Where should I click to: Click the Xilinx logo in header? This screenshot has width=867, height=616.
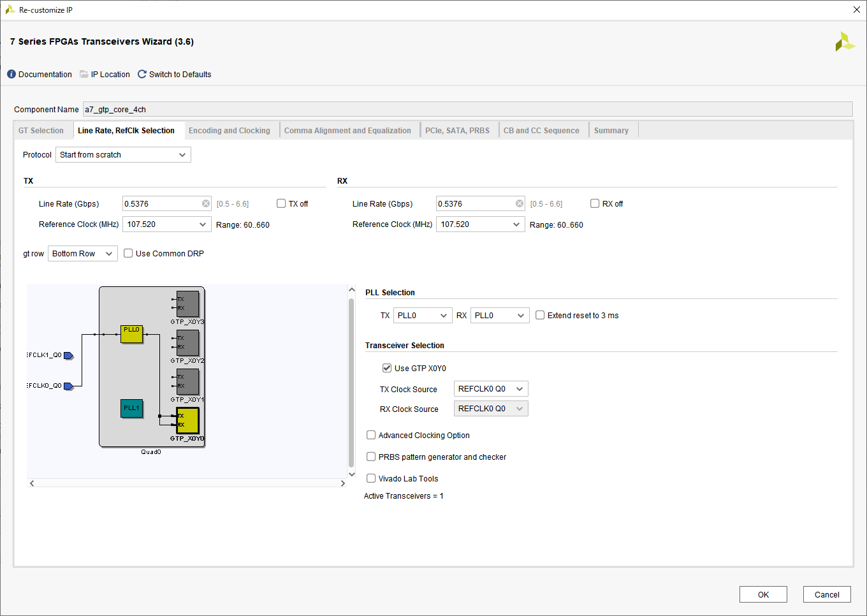[x=845, y=41]
